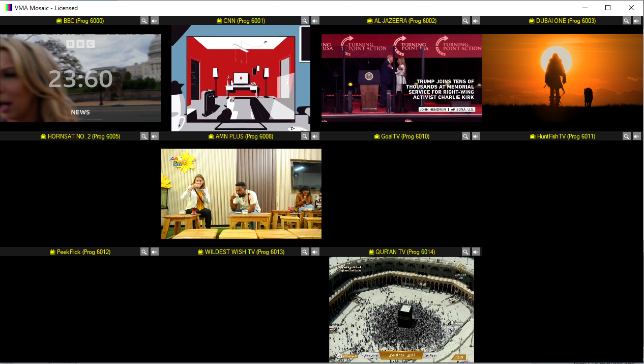Zoom PeekFlick (Prog 6012) with magnifier icon
Screen dimensions: 644x364
(x=144, y=252)
